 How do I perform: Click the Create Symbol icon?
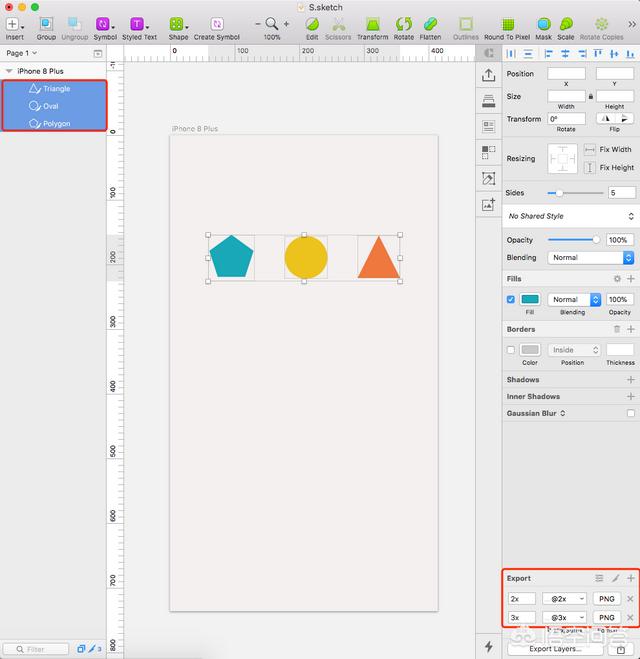217,24
